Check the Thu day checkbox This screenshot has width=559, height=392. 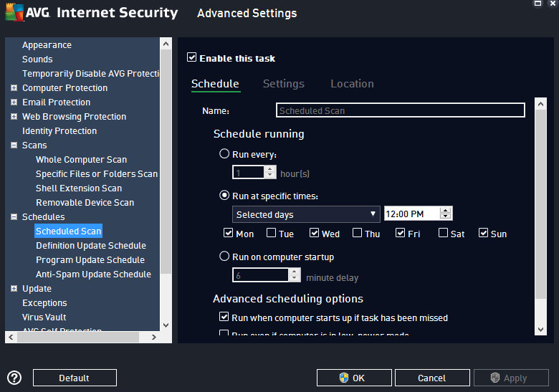[357, 233]
